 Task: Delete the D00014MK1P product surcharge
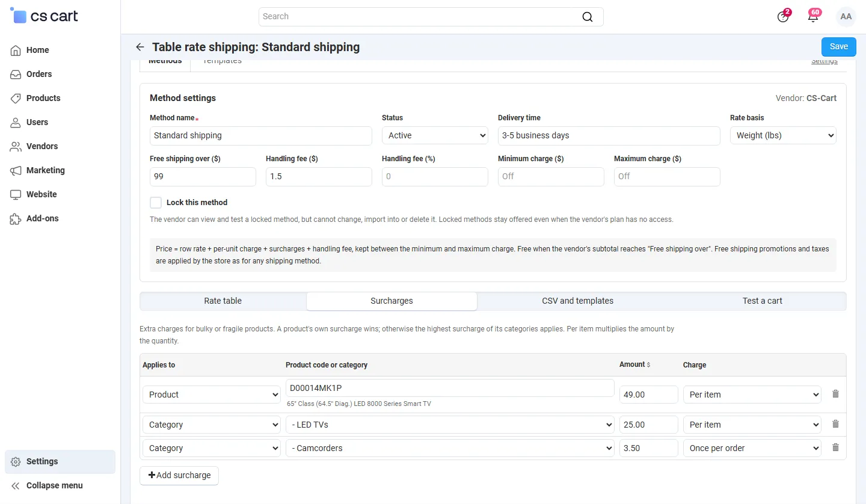(835, 394)
